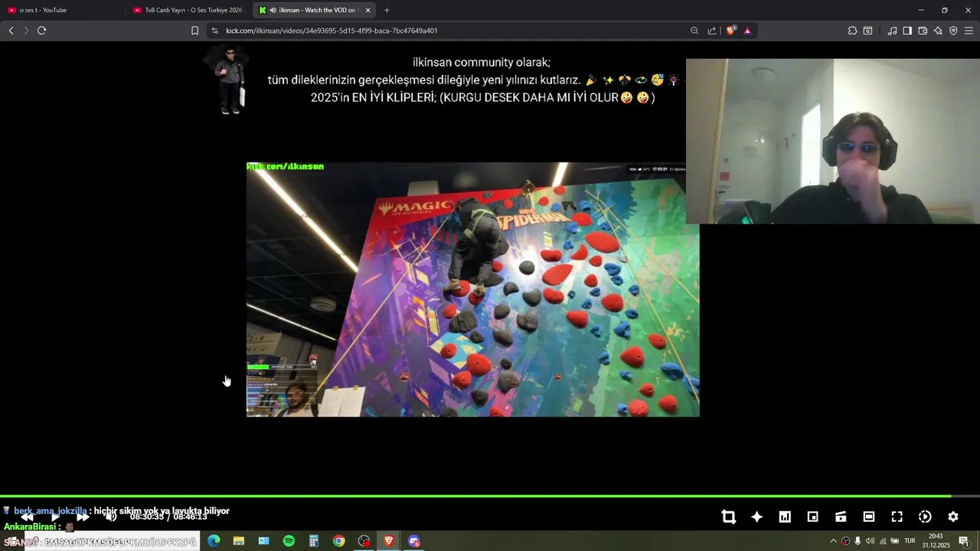Viewport: 980px width, 551px height.
Task: Click chat username berk_ama_jokzilla
Action: (51, 510)
